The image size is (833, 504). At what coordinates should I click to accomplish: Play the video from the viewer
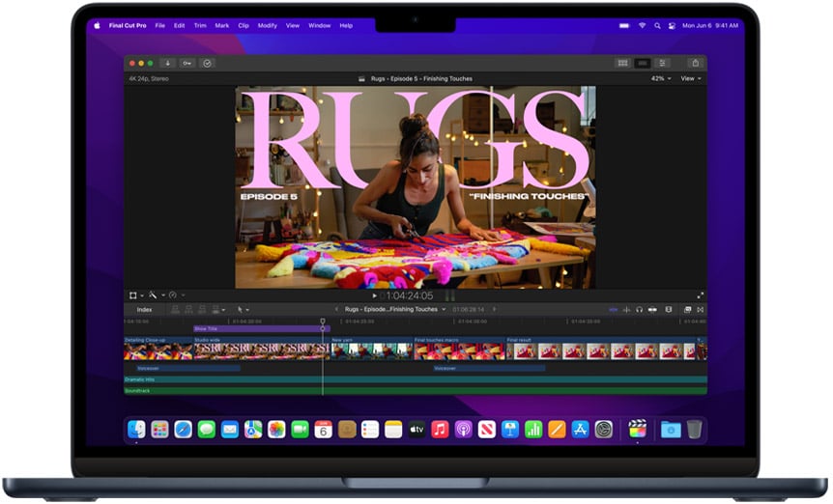tap(375, 296)
